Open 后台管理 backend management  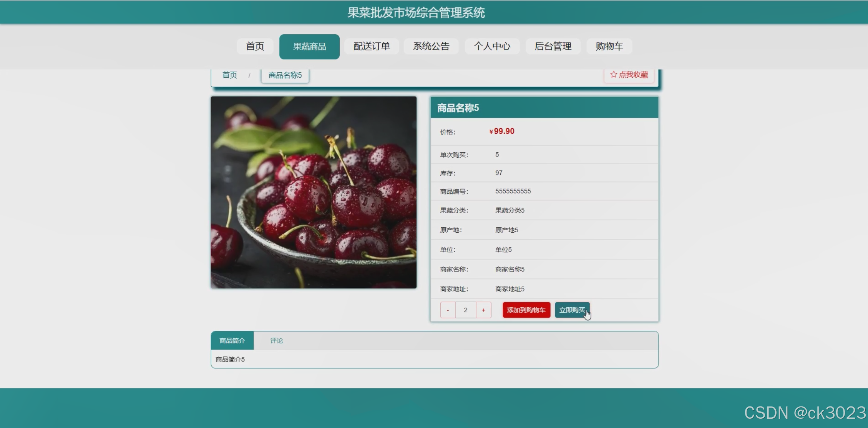point(553,47)
